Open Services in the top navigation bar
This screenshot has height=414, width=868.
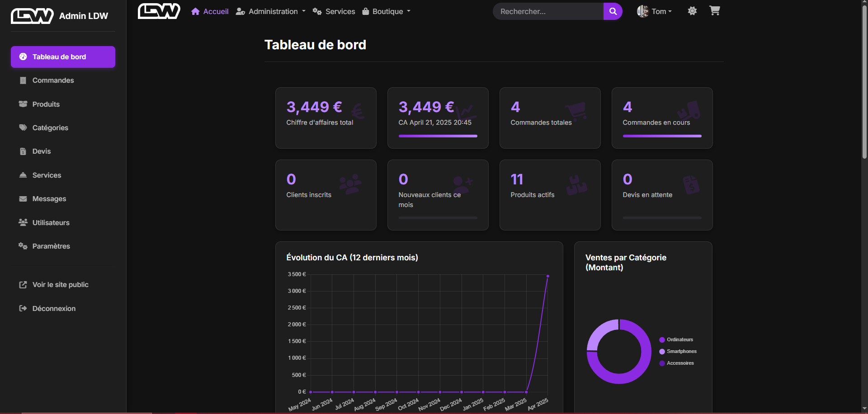(x=334, y=11)
